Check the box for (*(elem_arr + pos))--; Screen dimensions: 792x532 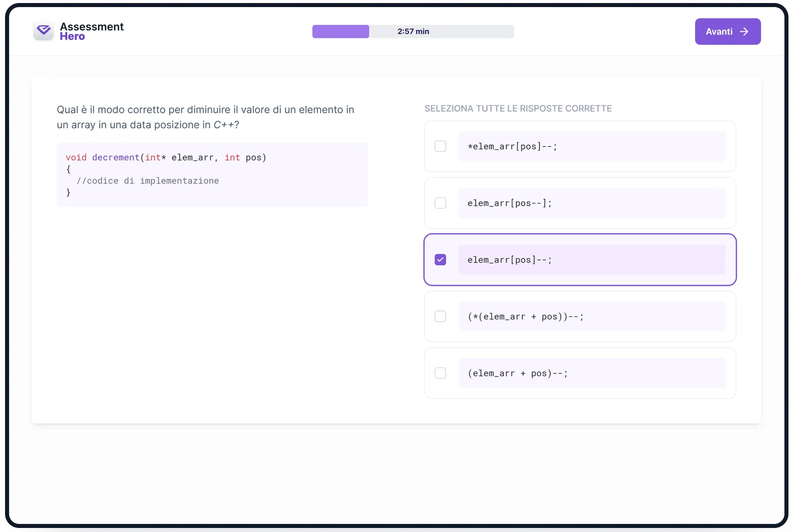coord(440,316)
